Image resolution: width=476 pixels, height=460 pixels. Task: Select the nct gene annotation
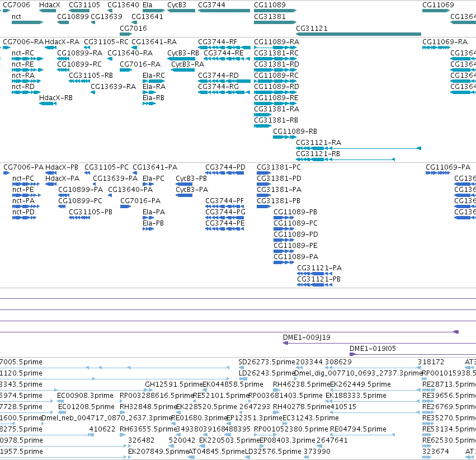pyautogui.click(x=27, y=22)
